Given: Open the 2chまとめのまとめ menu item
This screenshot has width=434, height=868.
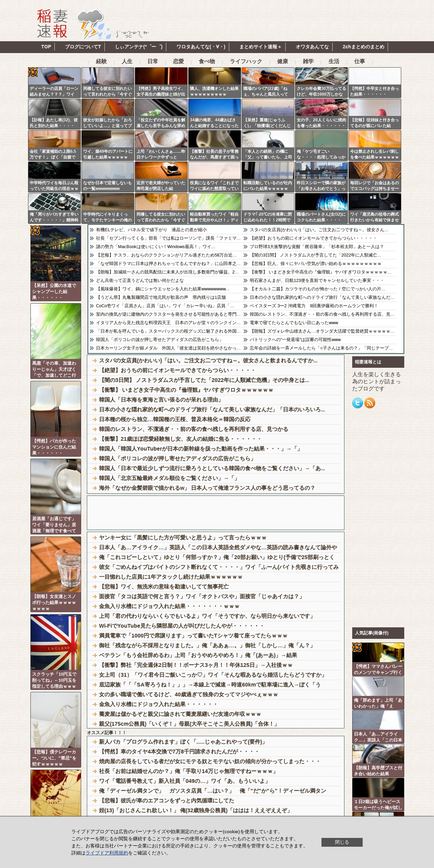Looking at the screenshot, I should [x=363, y=47].
